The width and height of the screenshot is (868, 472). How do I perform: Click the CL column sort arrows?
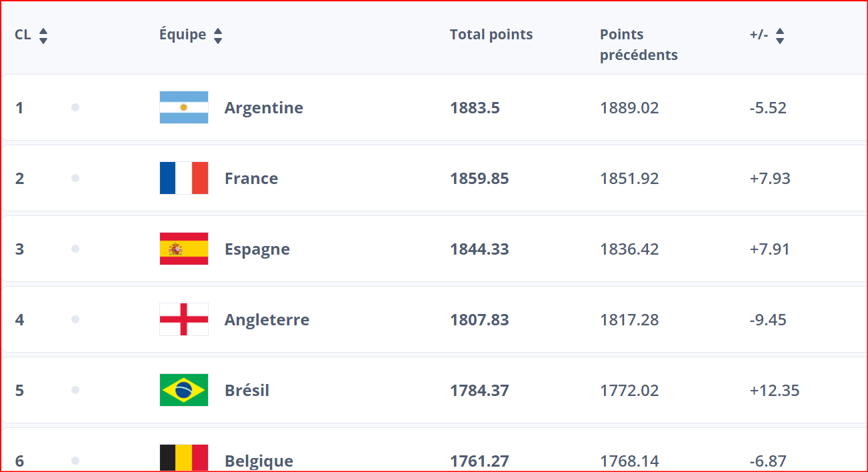click(x=43, y=35)
